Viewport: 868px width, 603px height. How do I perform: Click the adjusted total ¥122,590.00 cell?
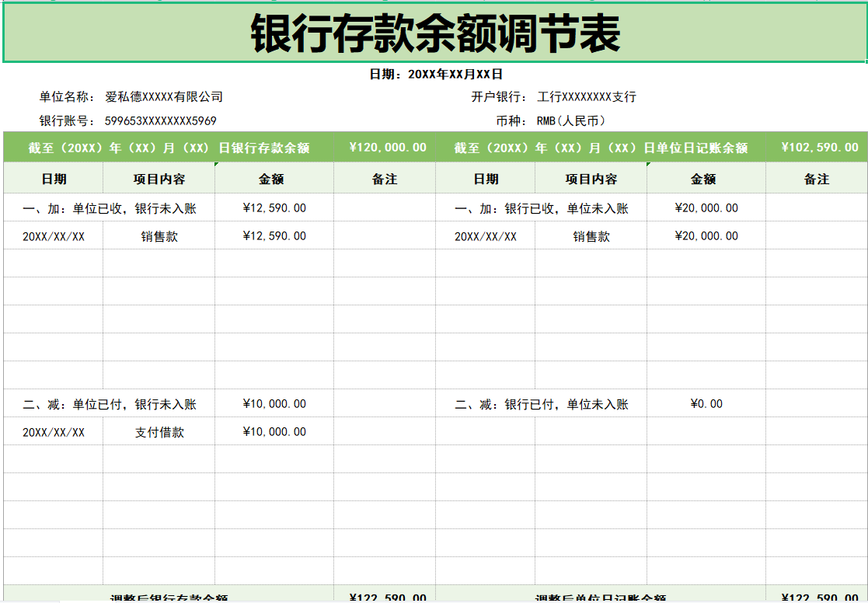tap(389, 598)
